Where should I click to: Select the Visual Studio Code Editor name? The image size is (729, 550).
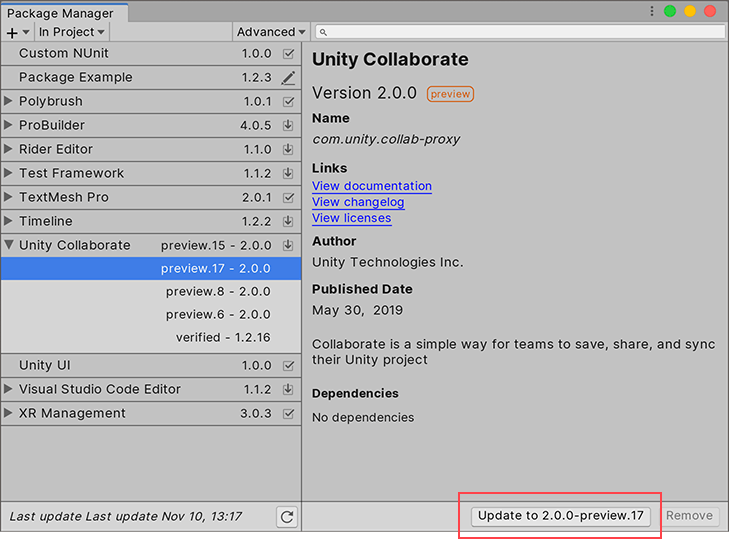[x=99, y=389]
